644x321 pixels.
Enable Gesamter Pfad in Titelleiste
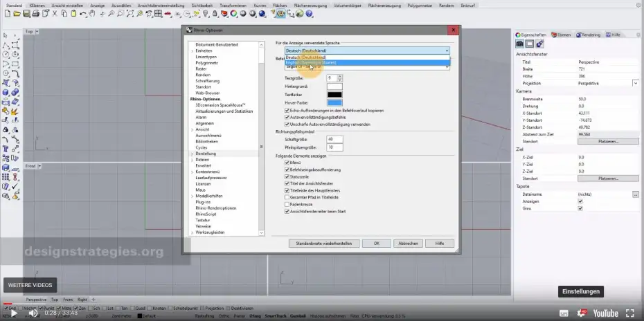tap(287, 197)
